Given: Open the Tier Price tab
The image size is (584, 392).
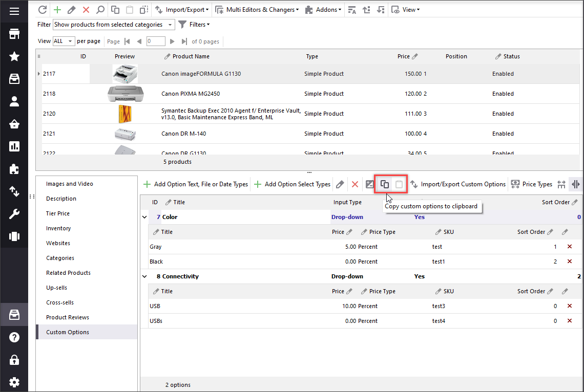Looking at the screenshot, I should point(58,213).
